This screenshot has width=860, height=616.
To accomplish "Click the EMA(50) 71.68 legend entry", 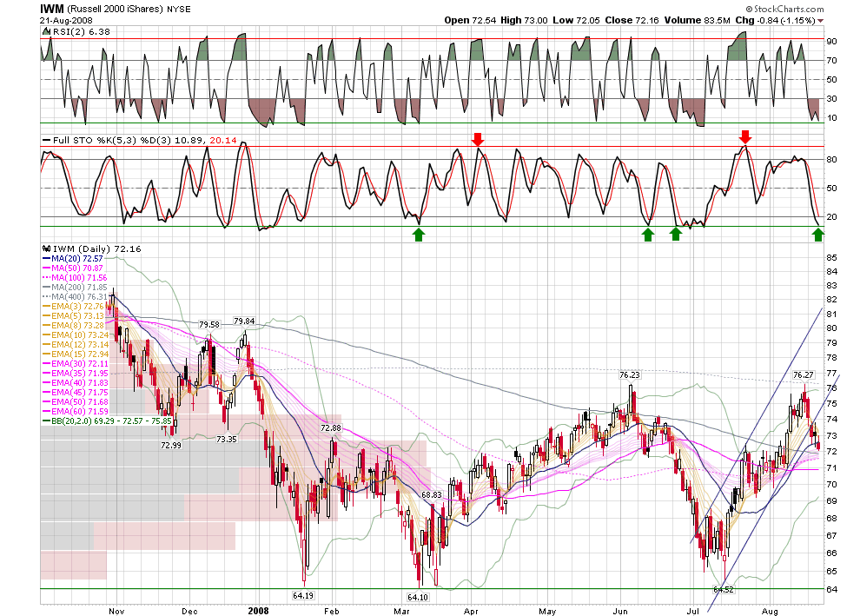I will 76,402.
